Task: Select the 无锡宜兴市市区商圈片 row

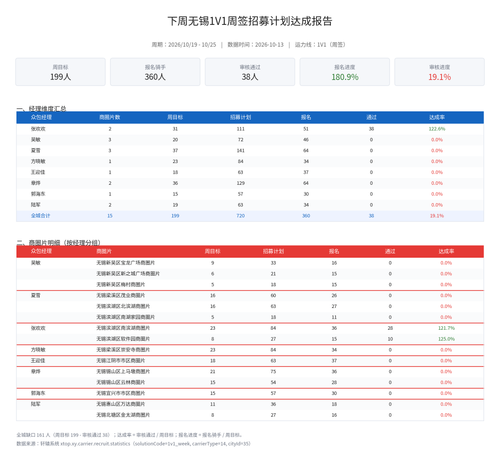Action: point(250,393)
